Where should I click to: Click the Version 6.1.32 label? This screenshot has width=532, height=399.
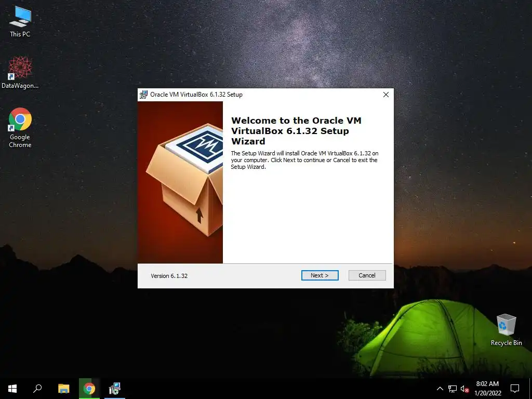169,276
